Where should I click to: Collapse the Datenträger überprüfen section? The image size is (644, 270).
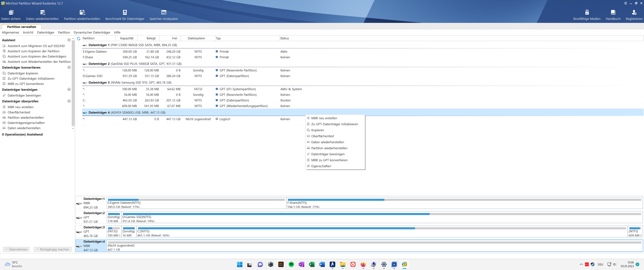(x=69, y=101)
